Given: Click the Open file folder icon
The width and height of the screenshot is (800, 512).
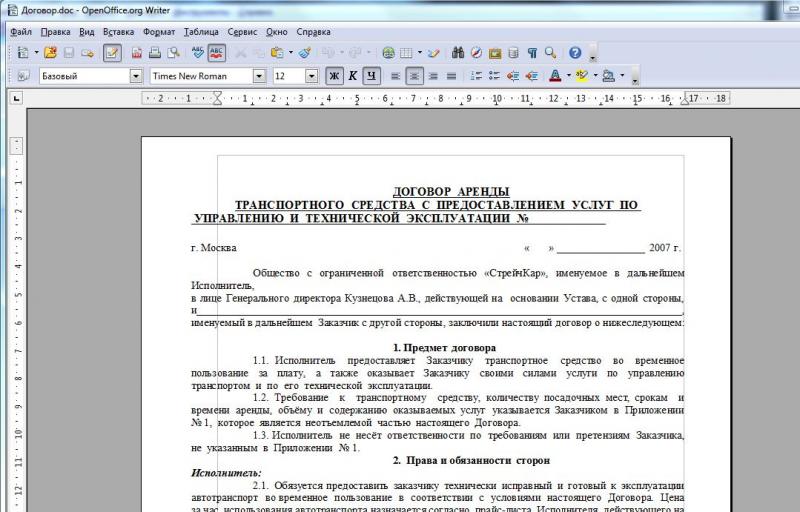Looking at the screenshot, I should tap(50, 53).
